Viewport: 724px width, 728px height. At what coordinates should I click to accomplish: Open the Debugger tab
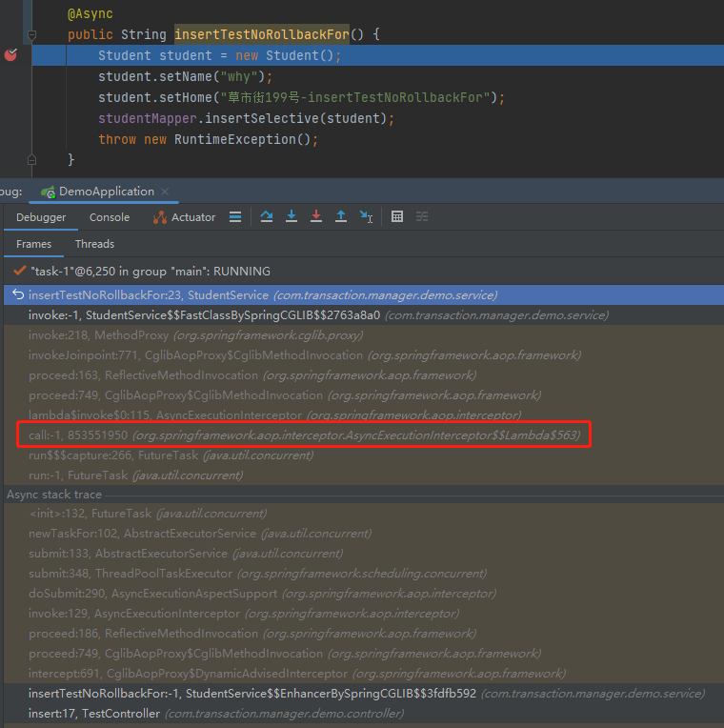click(x=41, y=217)
